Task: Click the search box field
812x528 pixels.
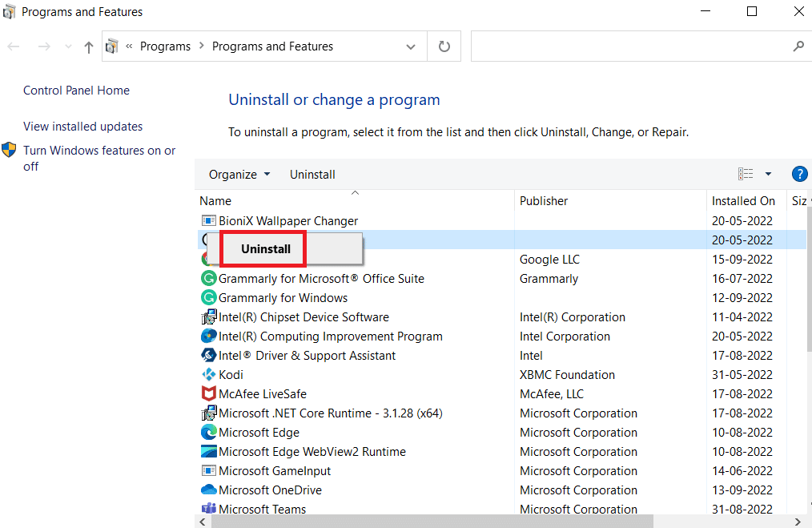Action: point(641,46)
